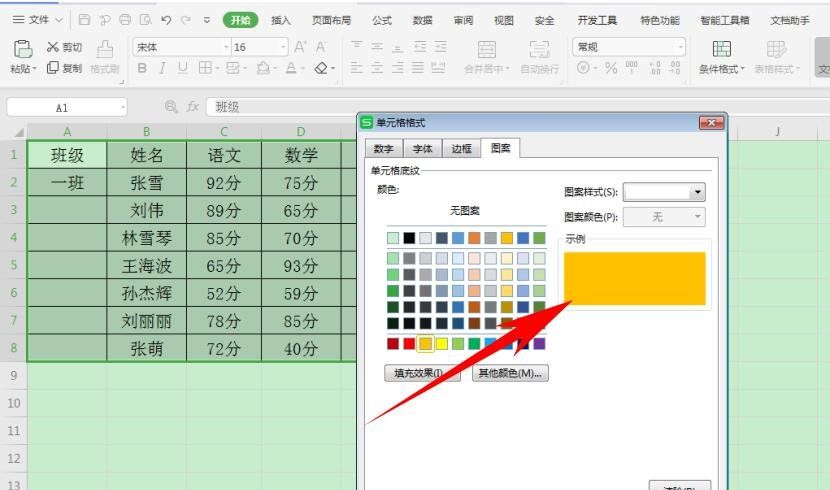This screenshot has height=490, width=830.
Task: Switch to the Border tab in dialog
Action: point(461,149)
